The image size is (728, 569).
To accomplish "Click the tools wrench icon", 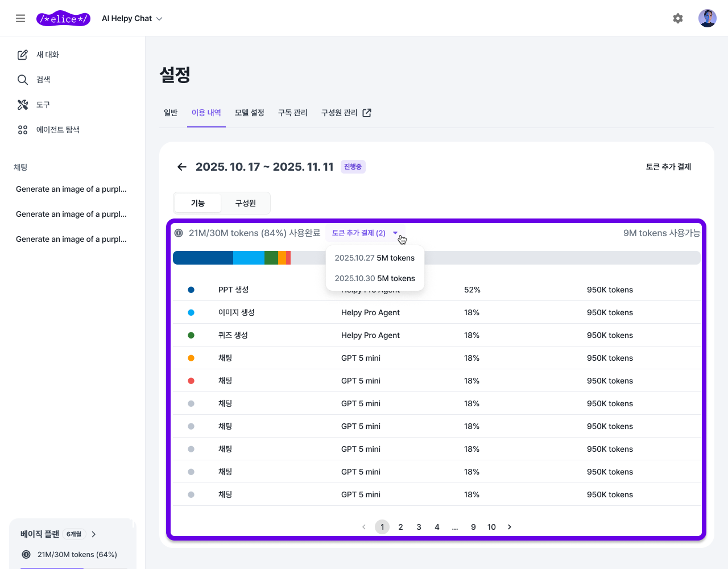I will click(x=23, y=105).
